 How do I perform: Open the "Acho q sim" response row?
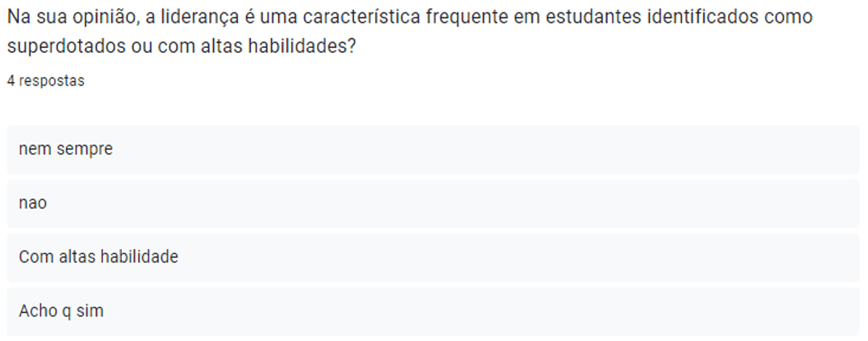click(433, 311)
